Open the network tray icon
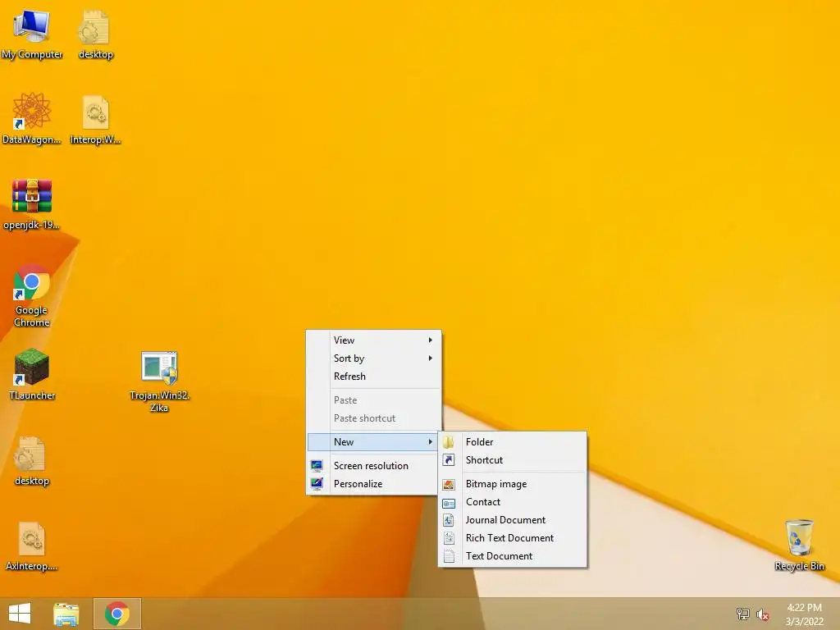Image resolution: width=840 pixels, height=630 pixels. click(x=743, y=614)
